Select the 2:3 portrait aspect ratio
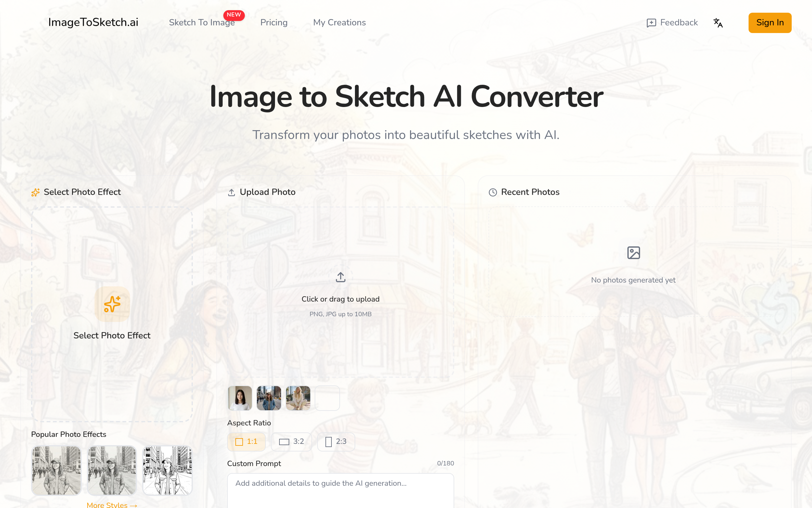Image resolution: width=812 pixels, height=508 pixels. point(336,441)
